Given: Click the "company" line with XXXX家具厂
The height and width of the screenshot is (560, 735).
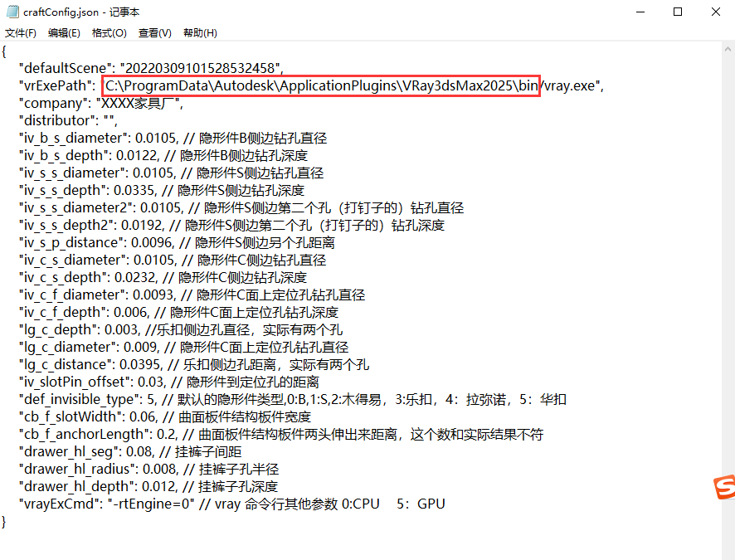Looking at the screenshot, I should tap(100, 103).
